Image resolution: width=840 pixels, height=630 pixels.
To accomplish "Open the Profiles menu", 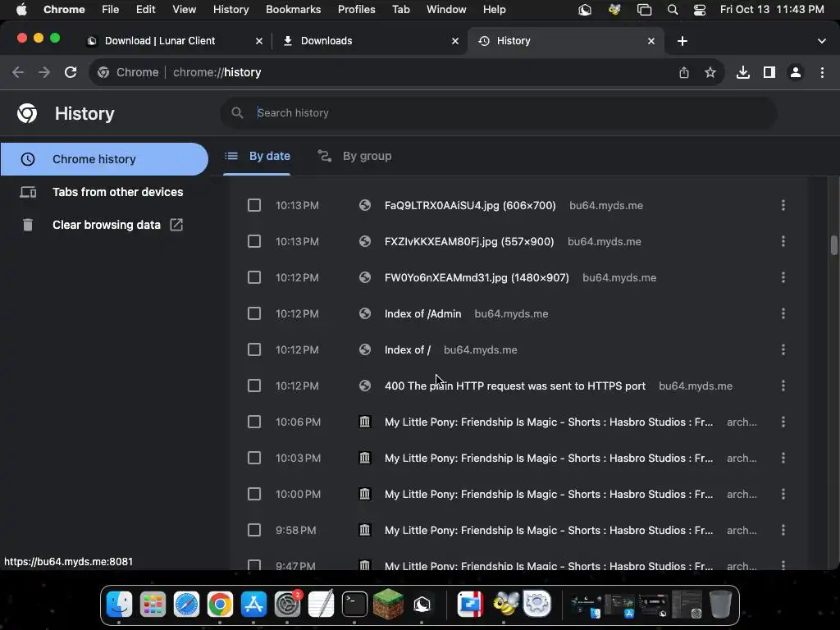I will (356, 10).
